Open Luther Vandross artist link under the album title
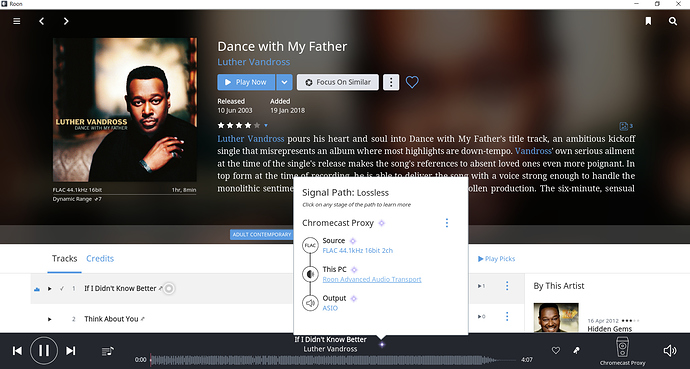 click(253, 62)
